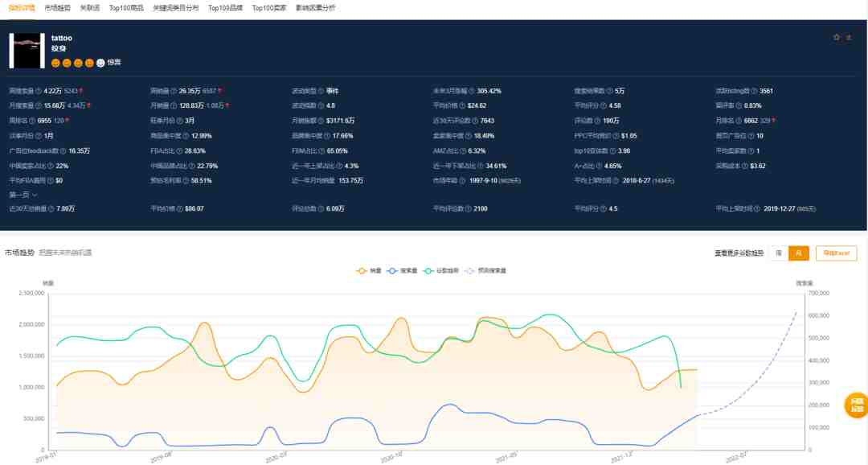This screenshot has width=868, height=465.
Task: Click the orange floating button at right edge
Action: [x=856, y=405]
